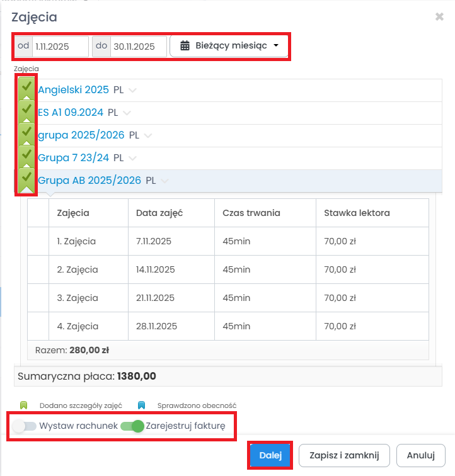Open the grupa 2025/2026 group link
Viewport: 455px width, 476px height.
81,135
